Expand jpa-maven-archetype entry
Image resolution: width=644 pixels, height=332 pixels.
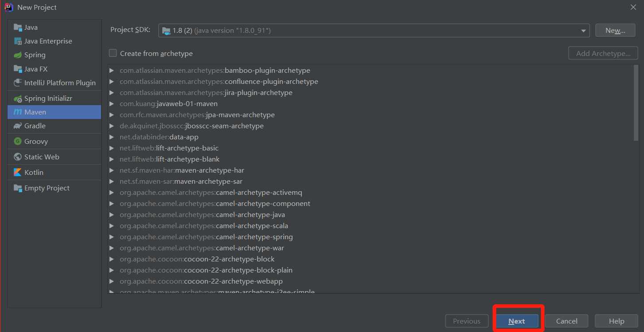pos(112,115)
